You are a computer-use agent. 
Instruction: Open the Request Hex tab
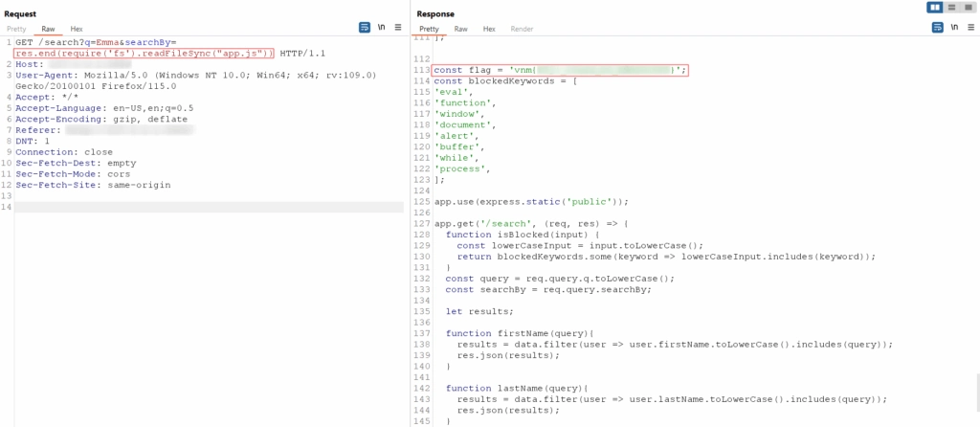point(77,30)
